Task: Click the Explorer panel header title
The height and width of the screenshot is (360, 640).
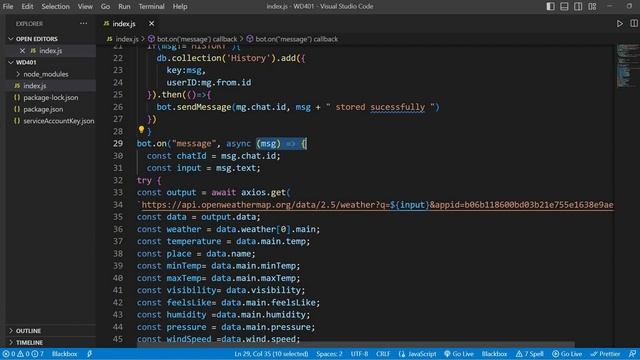Action: click(x=29, y=24)
